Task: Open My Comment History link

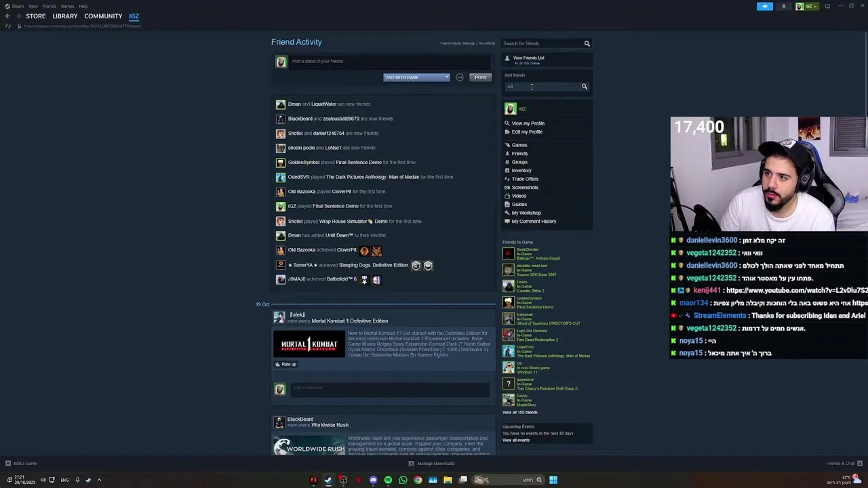Action: point(534,222)
